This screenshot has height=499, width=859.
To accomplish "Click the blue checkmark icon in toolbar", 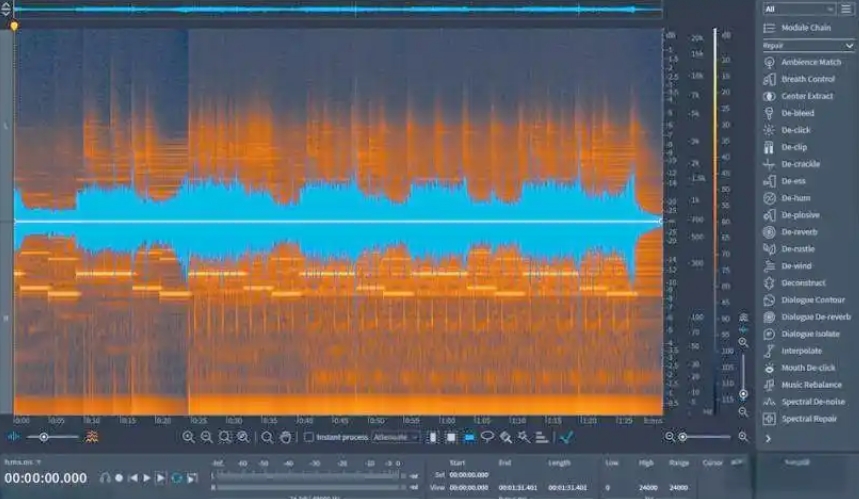I will click(566, 437).
